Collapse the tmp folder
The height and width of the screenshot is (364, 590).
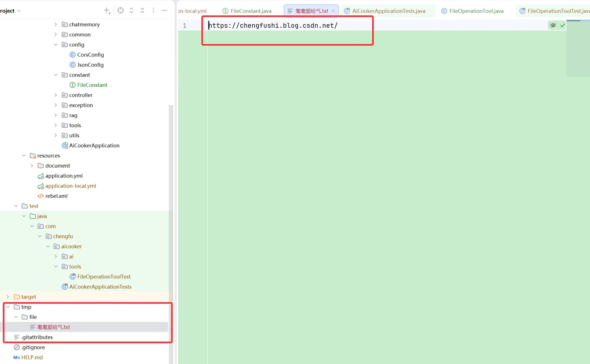click(8, 307)
